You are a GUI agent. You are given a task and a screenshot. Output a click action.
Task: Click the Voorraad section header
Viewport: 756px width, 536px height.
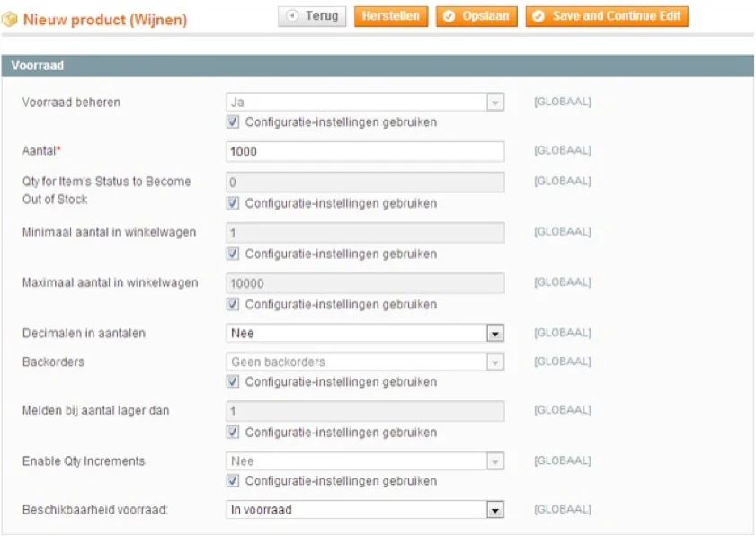coord(378,66)
